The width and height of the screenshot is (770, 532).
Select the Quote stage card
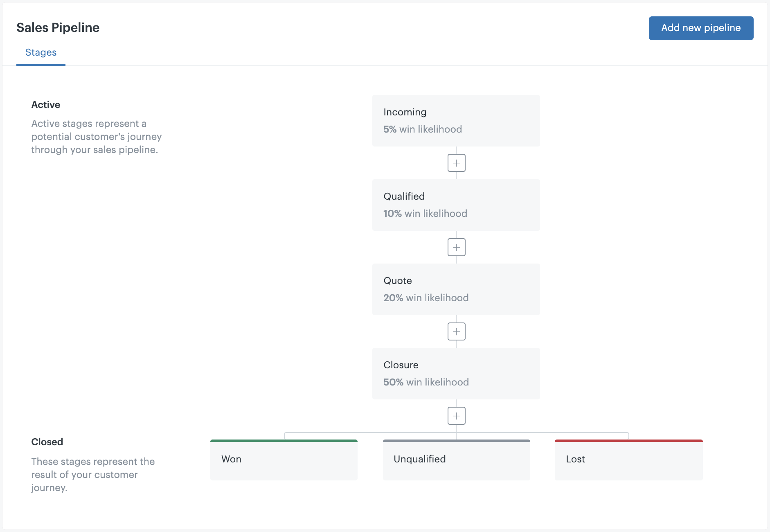[456, 289]
